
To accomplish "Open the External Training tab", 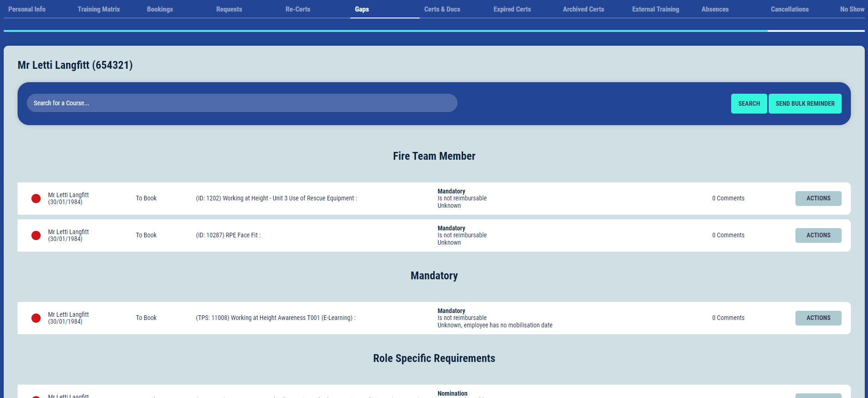I will click(x=655, y=9).
